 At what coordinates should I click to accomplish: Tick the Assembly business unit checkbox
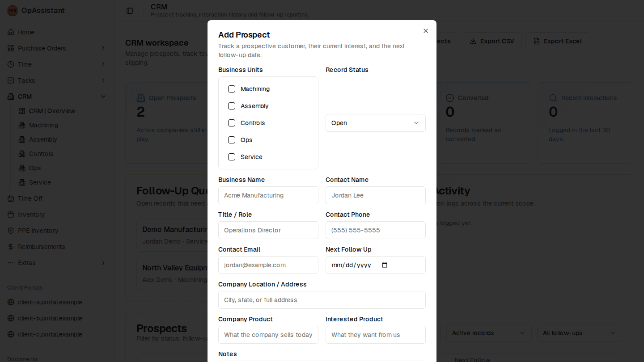click(232, 106)
